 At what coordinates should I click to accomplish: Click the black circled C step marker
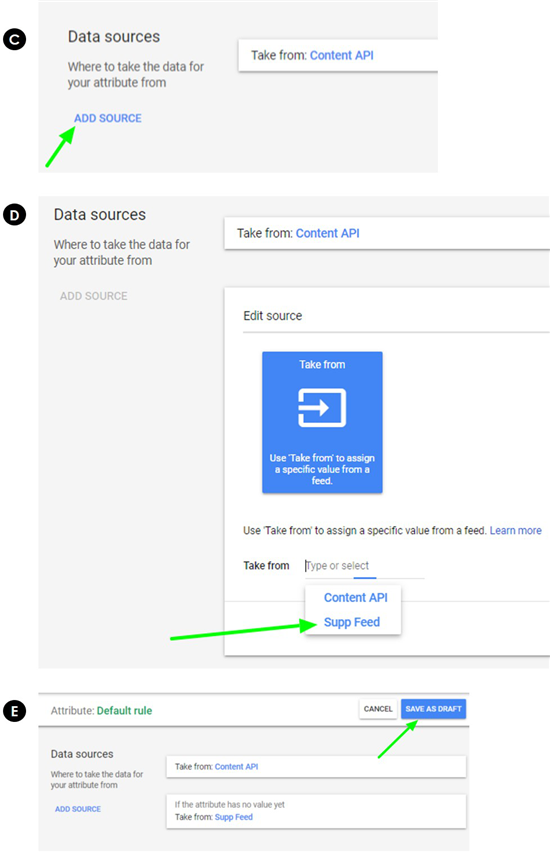[x=14, y=40]
